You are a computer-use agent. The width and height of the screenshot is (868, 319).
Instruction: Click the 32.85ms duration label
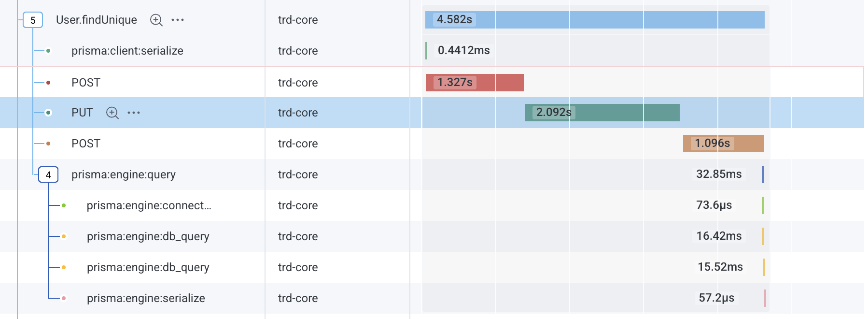point(718,174)
